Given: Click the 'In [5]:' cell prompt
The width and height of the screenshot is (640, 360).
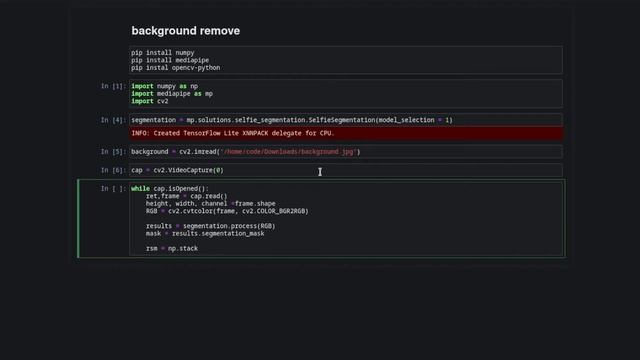Looking at the screenshot, I should coord(113,152).
